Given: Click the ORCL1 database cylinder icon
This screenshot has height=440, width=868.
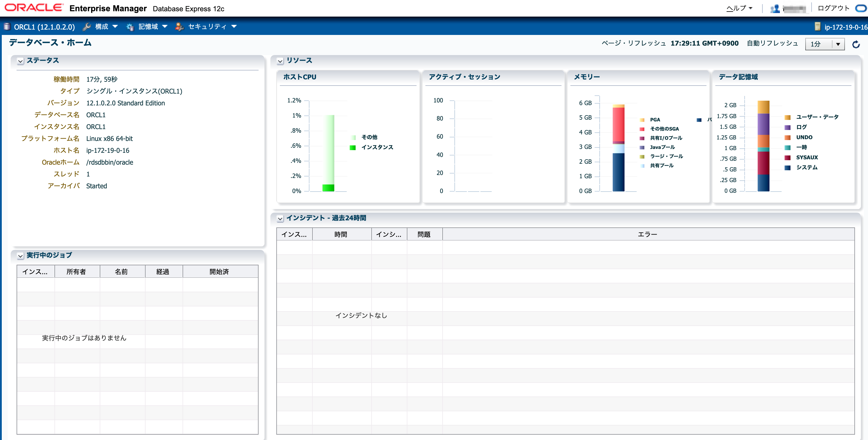Looking at the screenshot, I should [7, 27].
